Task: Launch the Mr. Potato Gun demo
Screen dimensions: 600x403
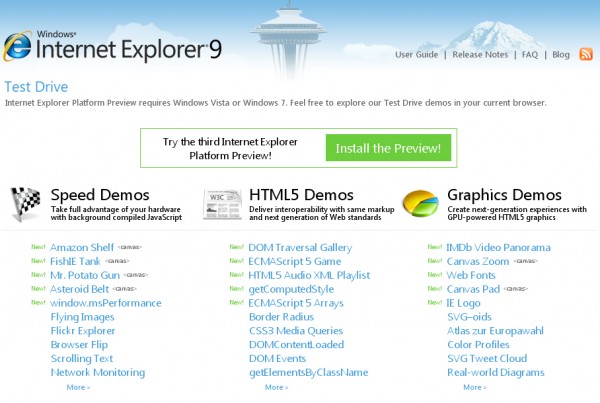Action: coord(85,275)
